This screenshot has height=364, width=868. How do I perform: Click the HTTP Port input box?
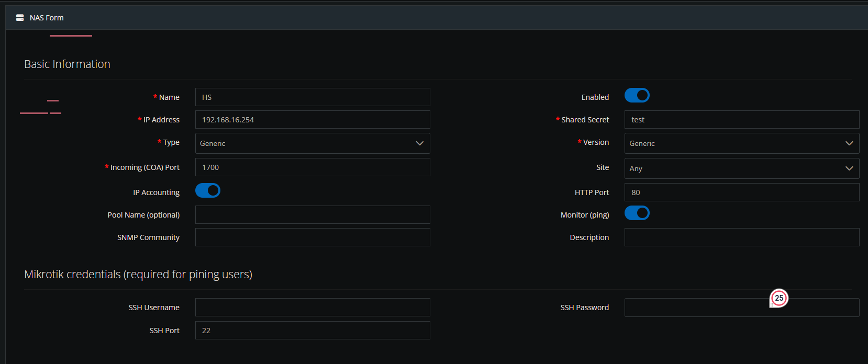pos(741,192)
